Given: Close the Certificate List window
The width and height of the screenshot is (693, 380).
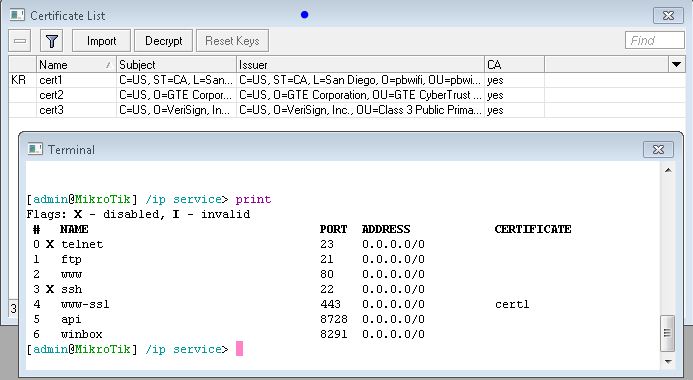Looking at the screenshot, I should coord(668,15).
